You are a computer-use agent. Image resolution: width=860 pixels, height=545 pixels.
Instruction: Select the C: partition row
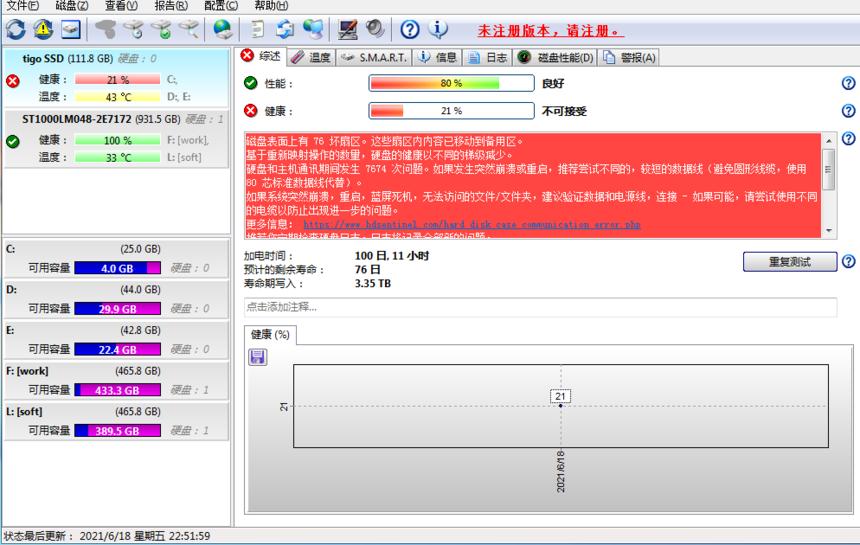116,258
